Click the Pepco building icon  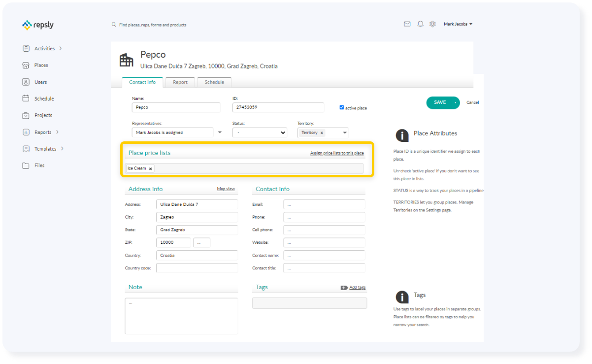127,60
